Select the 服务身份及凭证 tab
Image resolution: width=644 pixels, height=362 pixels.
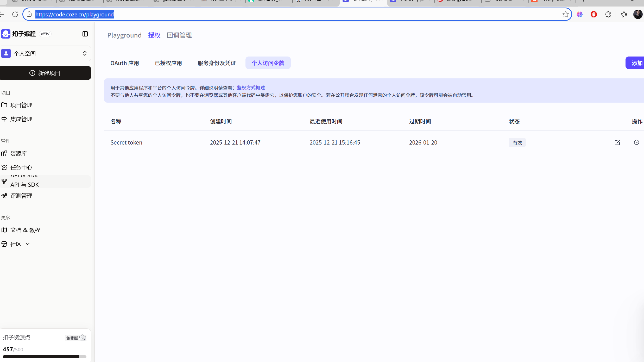(217, 63)
